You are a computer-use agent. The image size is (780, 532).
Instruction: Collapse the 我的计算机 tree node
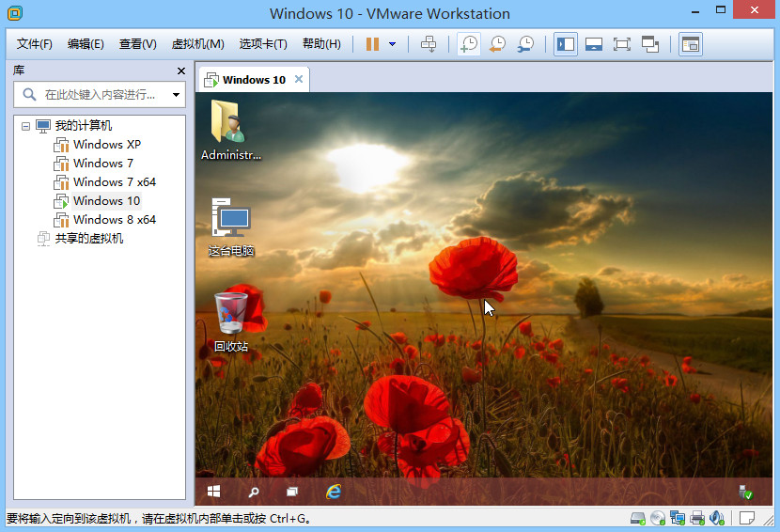[25, 126]
